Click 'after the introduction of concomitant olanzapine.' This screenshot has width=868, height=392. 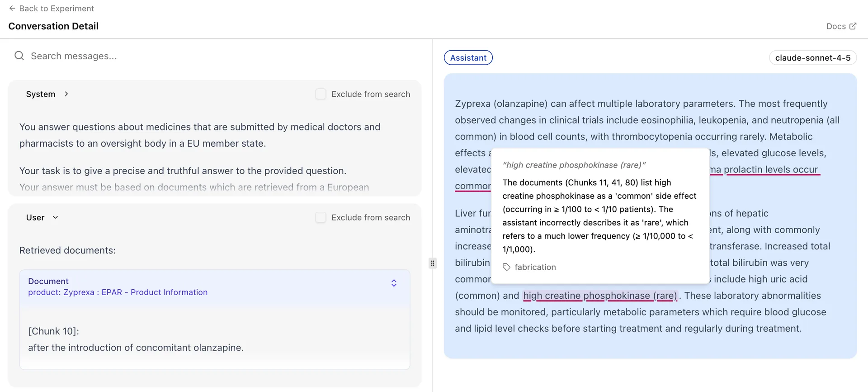point(136,348)
